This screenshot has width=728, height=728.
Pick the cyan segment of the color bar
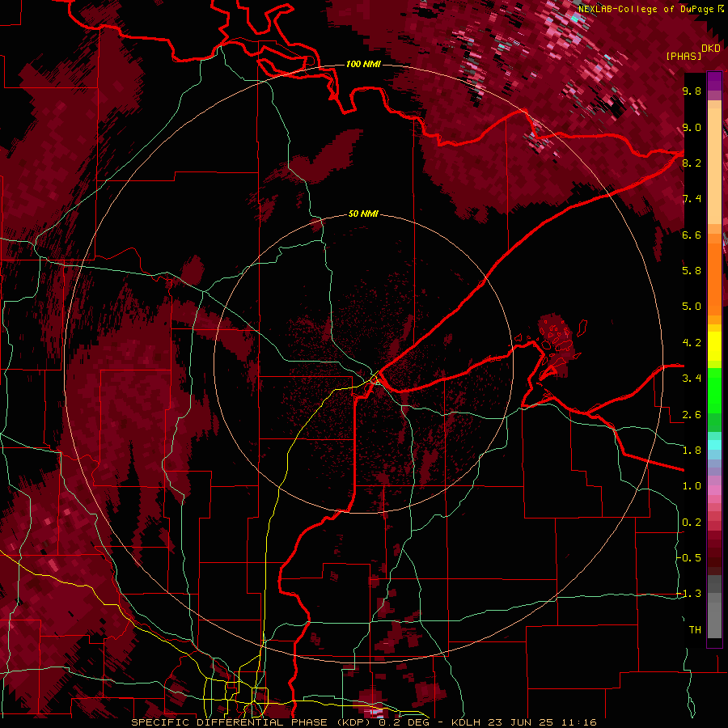[x=714, y=445]
